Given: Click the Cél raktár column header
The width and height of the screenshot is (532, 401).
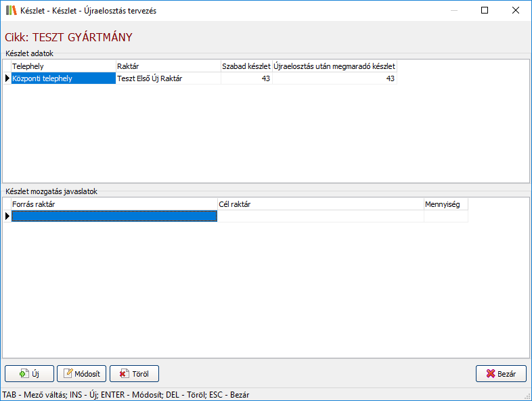Looking at the screenshot, I should (x=320, y=204).
